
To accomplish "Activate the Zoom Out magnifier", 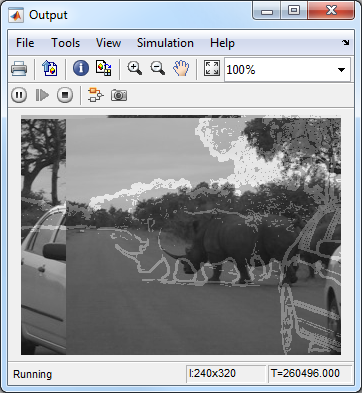I will (x=158, y=68).
